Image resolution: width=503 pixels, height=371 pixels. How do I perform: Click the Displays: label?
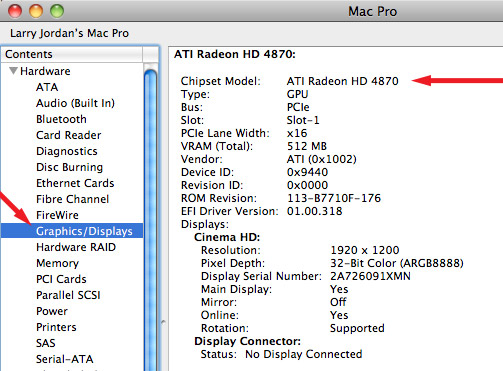tap(205, 224)
